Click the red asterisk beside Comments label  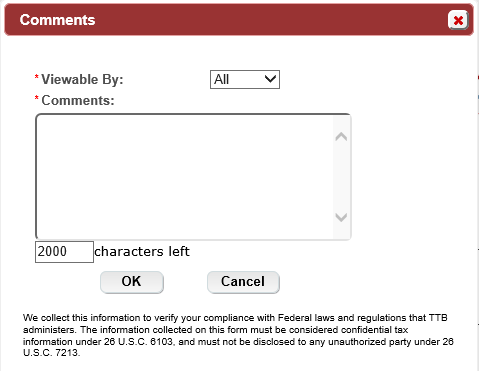pos(37,98)
